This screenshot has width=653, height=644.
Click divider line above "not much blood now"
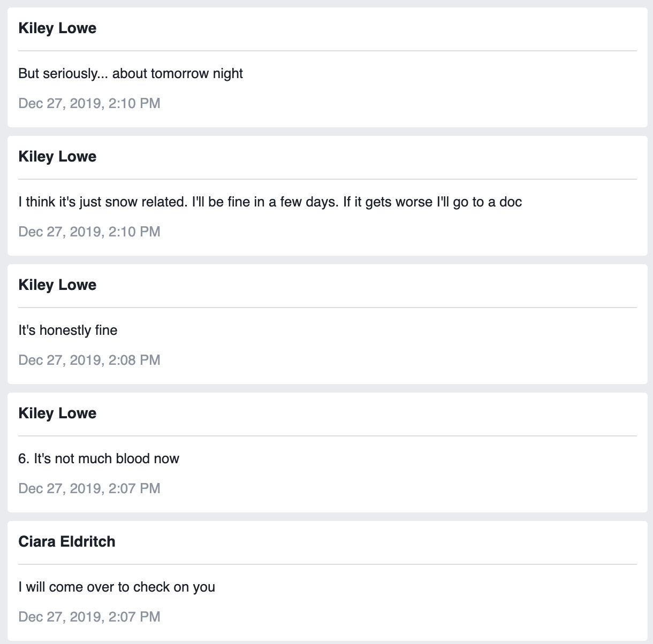(x=327, y=436)
